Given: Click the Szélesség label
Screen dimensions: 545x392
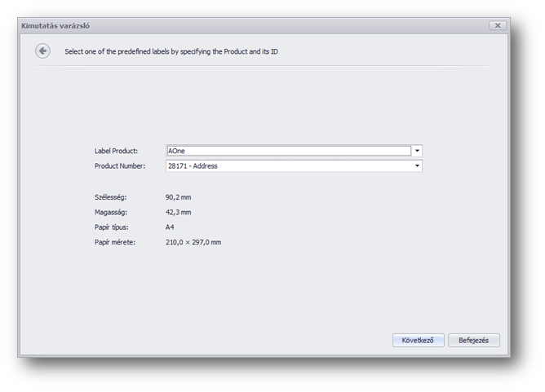Looking at the screenshot, I should 112,197.
